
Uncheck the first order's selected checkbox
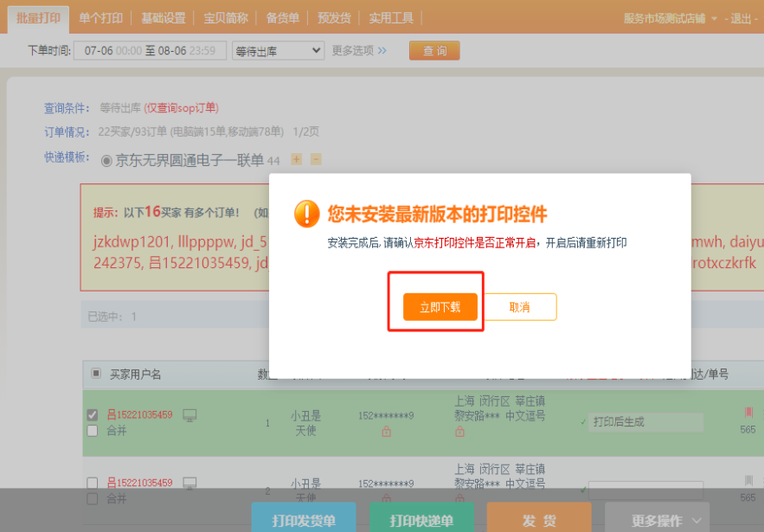(x=93, y=415)
